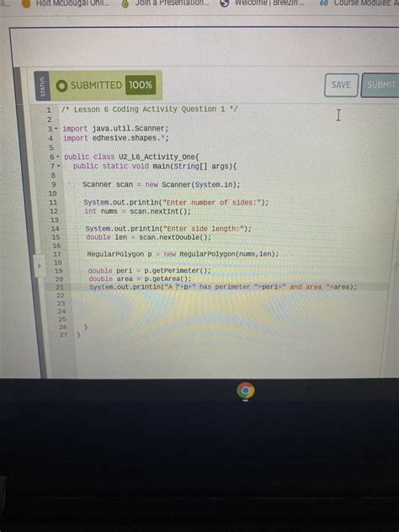Click the "Enter side length:" println line
The image size is (399, 532).
[x=168, y=229]
